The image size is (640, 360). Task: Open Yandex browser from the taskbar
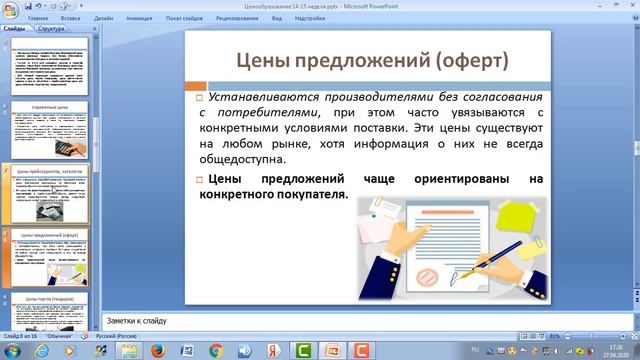pyautogui.click(x=274, y=351)
